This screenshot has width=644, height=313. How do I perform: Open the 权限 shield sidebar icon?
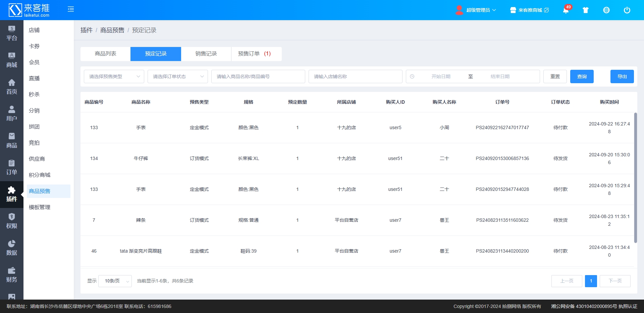(12, 221)
